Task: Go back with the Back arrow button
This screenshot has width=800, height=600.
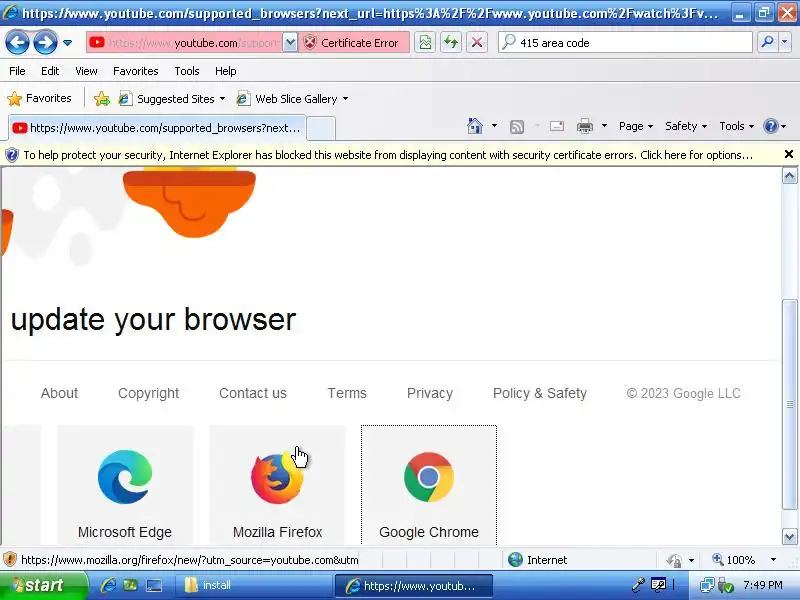Action: (x=17, y=43)
